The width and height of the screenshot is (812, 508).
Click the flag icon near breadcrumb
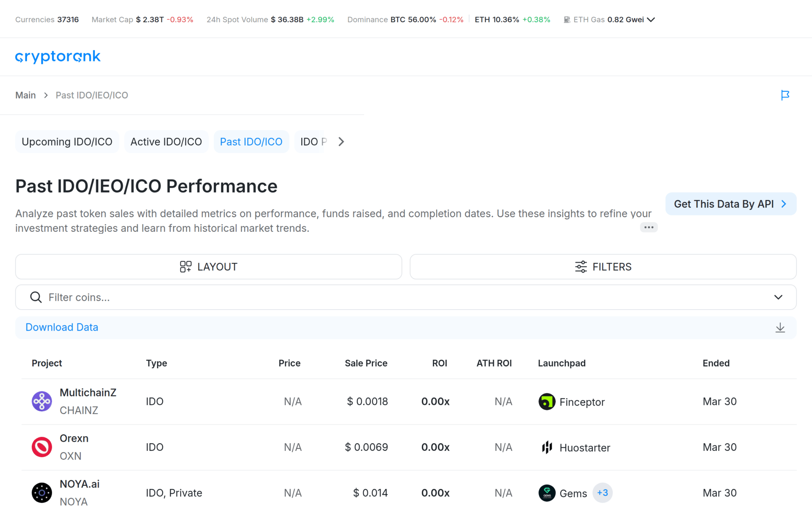[785, 95]
